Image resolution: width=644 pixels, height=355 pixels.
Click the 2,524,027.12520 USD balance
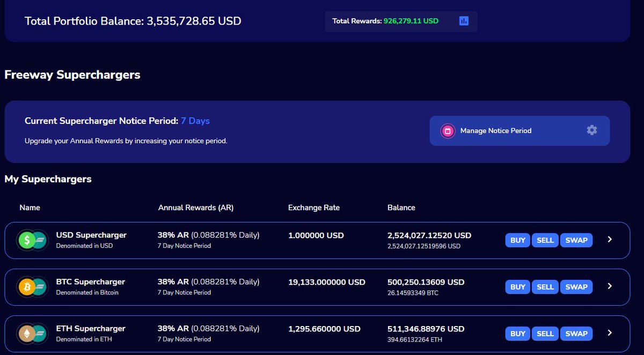tap(429, 235)
